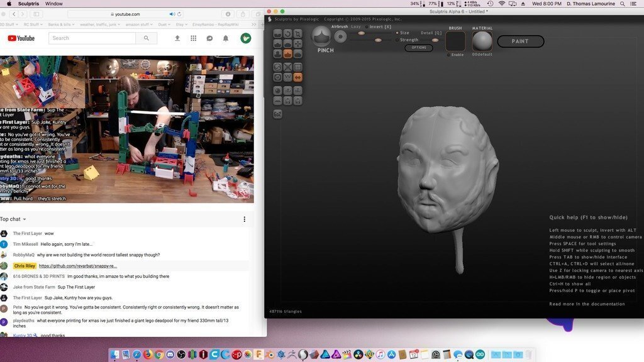Viewport: 644px width, 362px height.
Task: Open Spotlight search in menu bar
Action: 623,4
